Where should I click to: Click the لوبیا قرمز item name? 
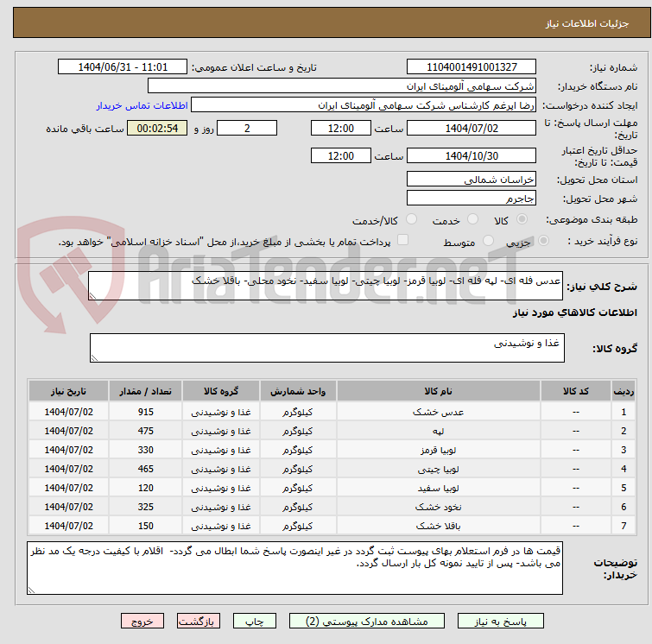click(x=439, y=451)
